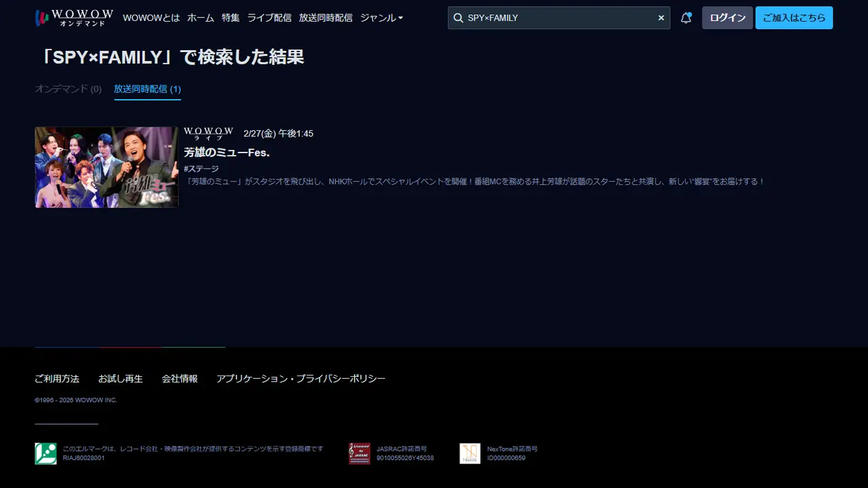This screenshot has height=488, width=868.
Task: Select the #ステージ hashtag
Action: coord(201,169)
